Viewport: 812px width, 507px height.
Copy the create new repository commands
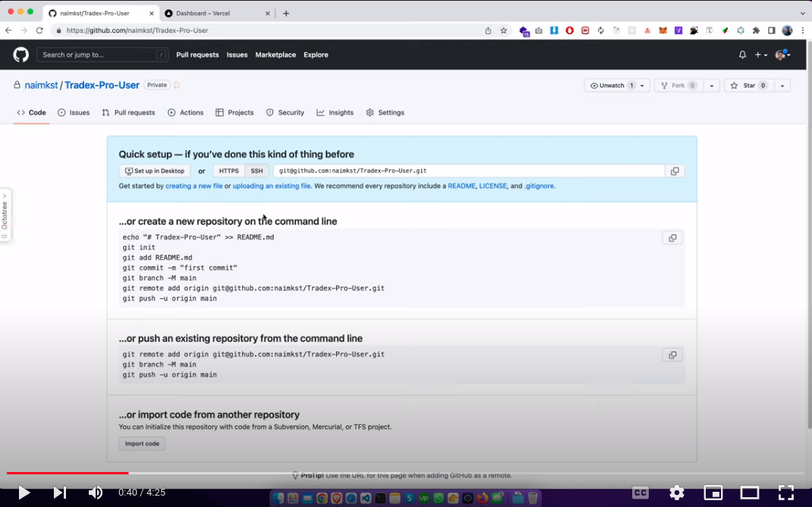pos(672,238)
